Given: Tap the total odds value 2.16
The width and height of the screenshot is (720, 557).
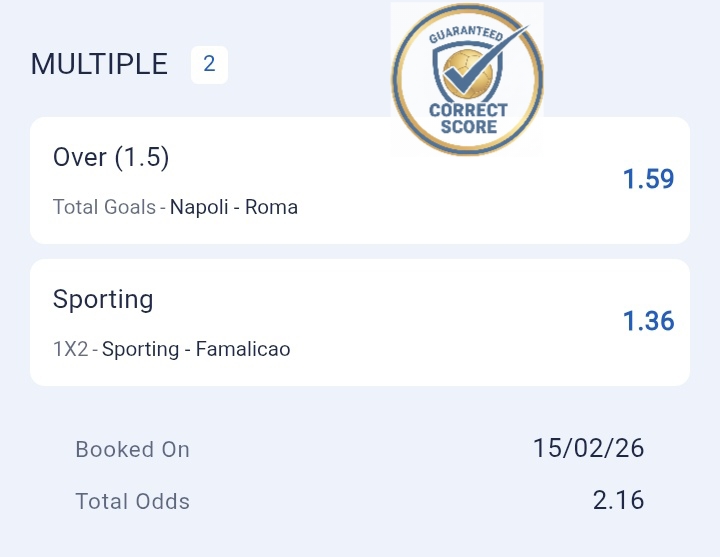Looking at the screenshot, I should [618, 500].
